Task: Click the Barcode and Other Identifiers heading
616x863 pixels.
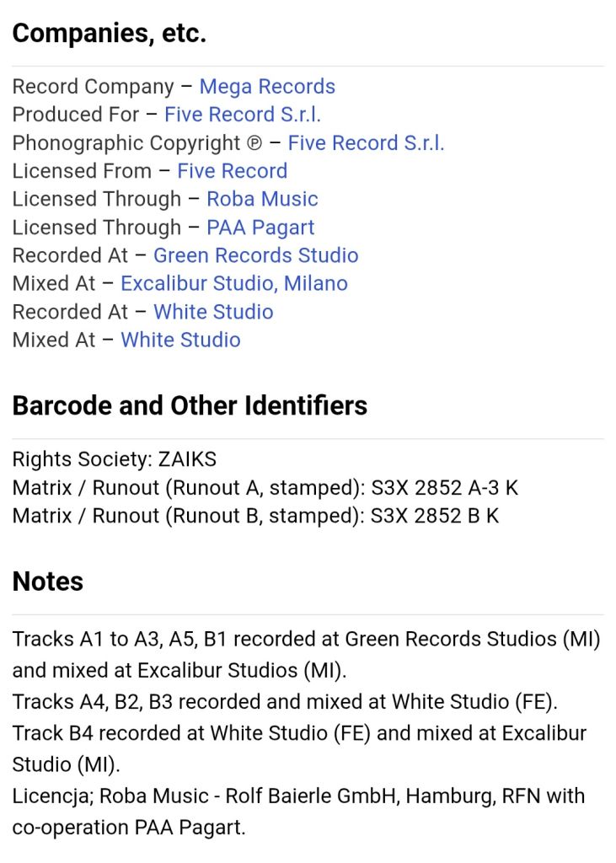Action: [190, 405]
